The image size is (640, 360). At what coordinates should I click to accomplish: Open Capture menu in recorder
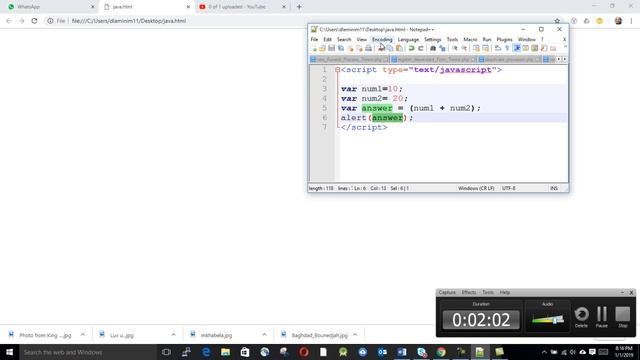pos(447,292)
